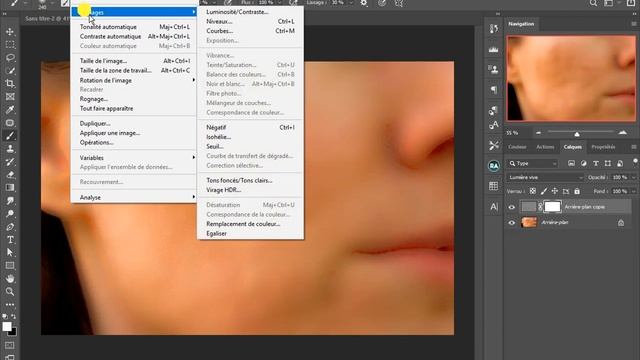Image resolution: width=640 pixels, height=360 pixels.
Task: Select the Hand tool
Action: click(10, 279)
